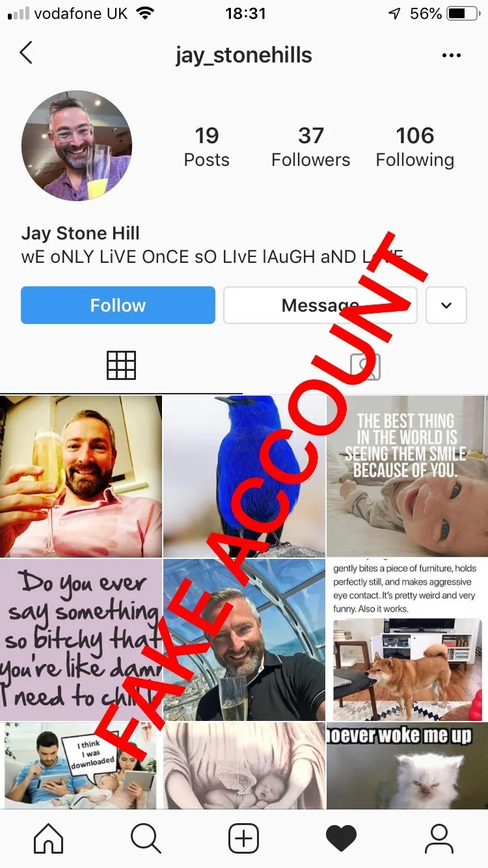Switch to the tagged photos tab

[x=365, y=366]
